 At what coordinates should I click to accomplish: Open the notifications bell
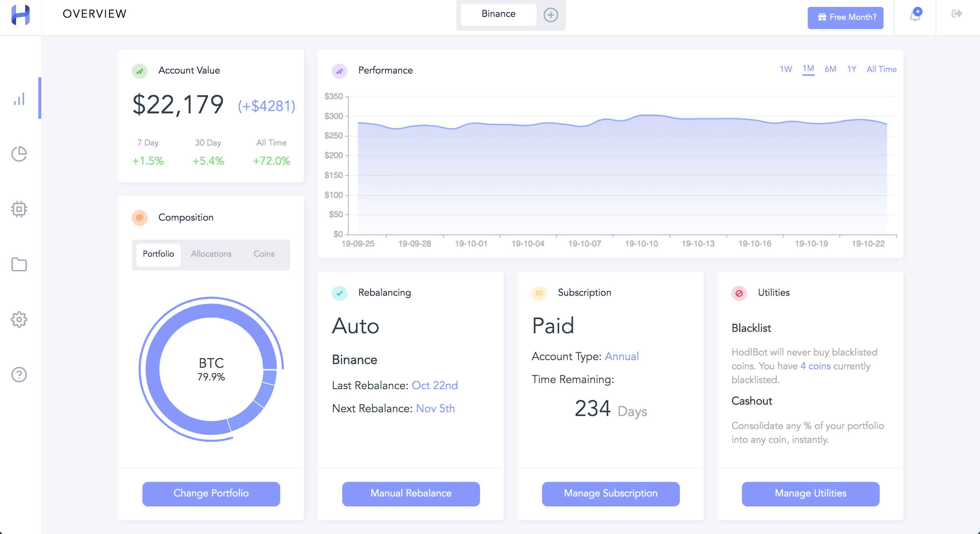pyautogui.click(x=915, y=15)
